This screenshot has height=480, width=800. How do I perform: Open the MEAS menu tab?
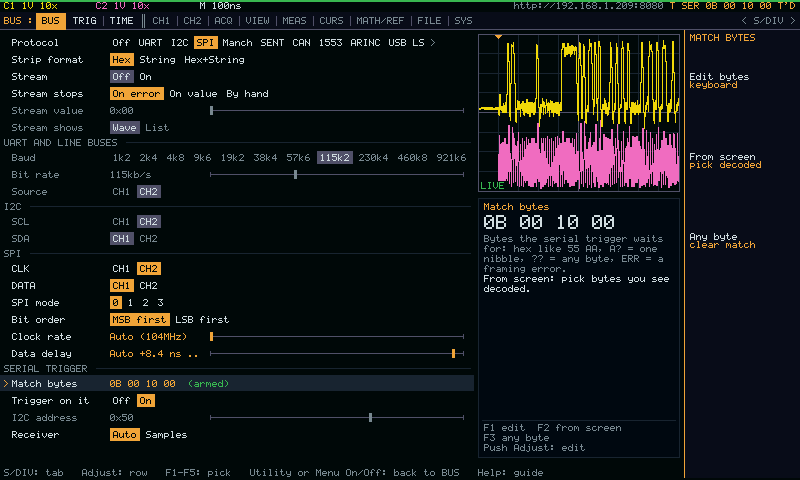click(x=294, y=21)
